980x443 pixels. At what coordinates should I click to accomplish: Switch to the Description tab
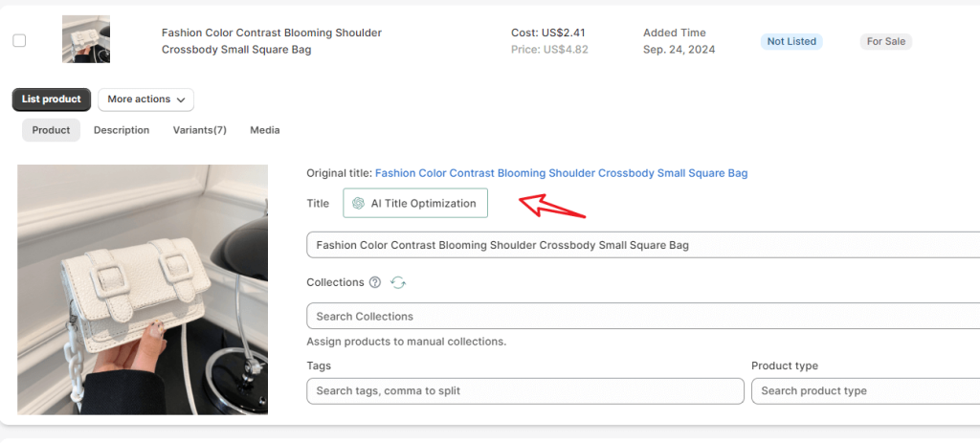(x=122, y=130)
